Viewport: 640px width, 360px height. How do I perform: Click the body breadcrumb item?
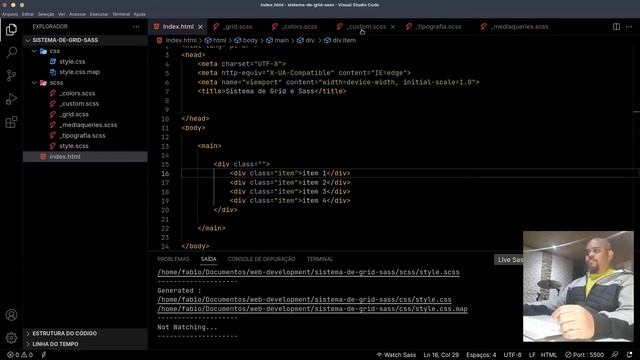246,40
